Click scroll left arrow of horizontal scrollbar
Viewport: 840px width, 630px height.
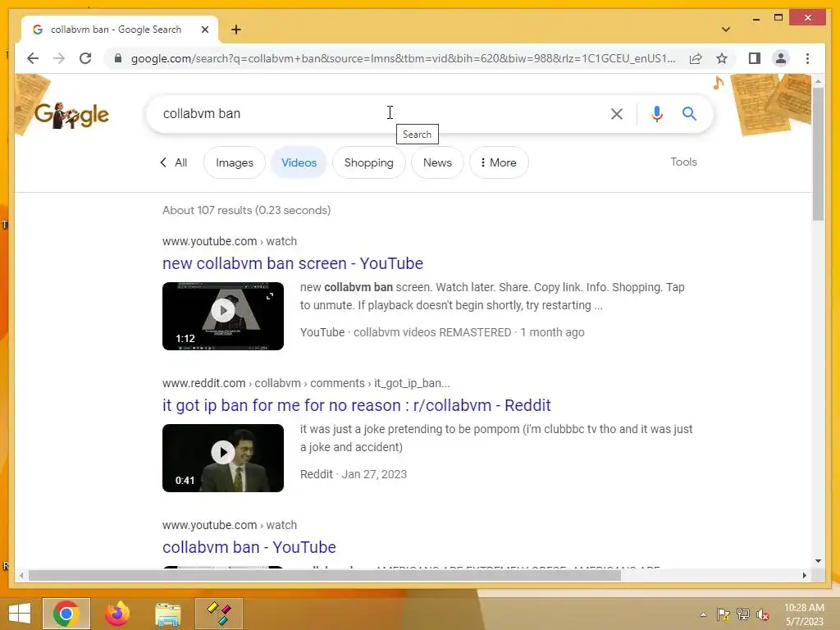(21, 575)
